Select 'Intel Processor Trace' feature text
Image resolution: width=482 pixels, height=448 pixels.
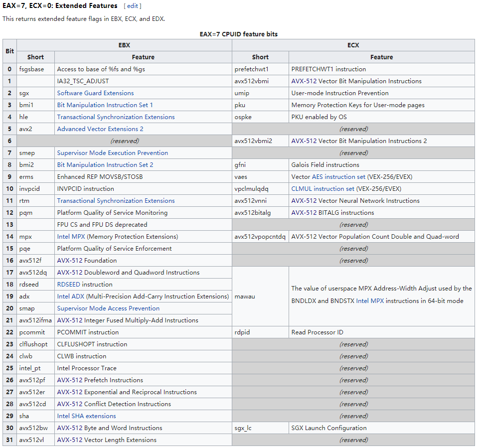87,368
